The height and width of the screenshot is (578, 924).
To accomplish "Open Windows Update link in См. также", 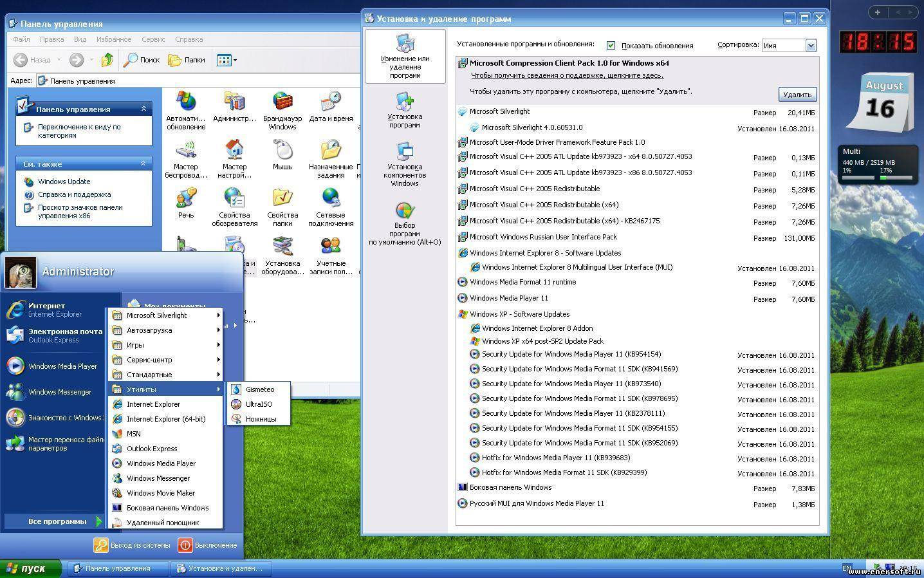I will 64,182.
